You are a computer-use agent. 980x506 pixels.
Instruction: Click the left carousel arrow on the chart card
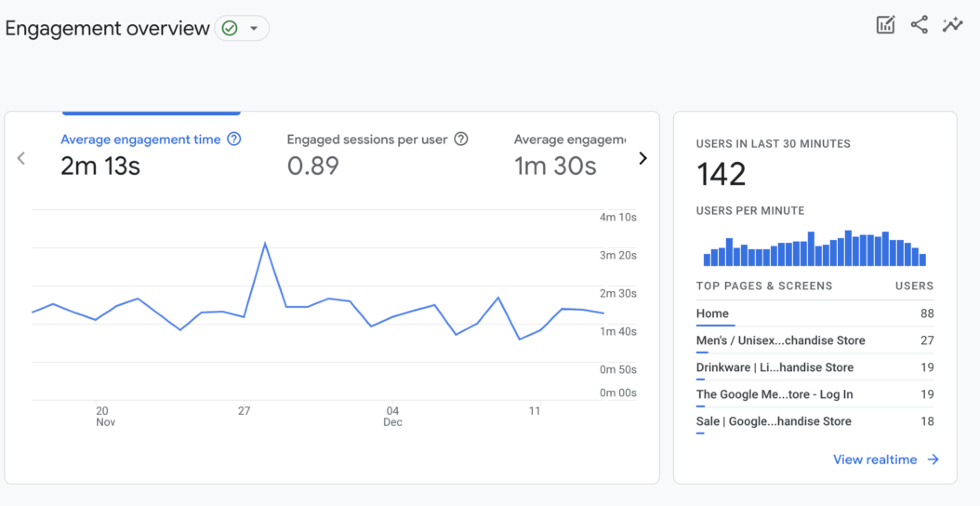(x=21, y=159)
